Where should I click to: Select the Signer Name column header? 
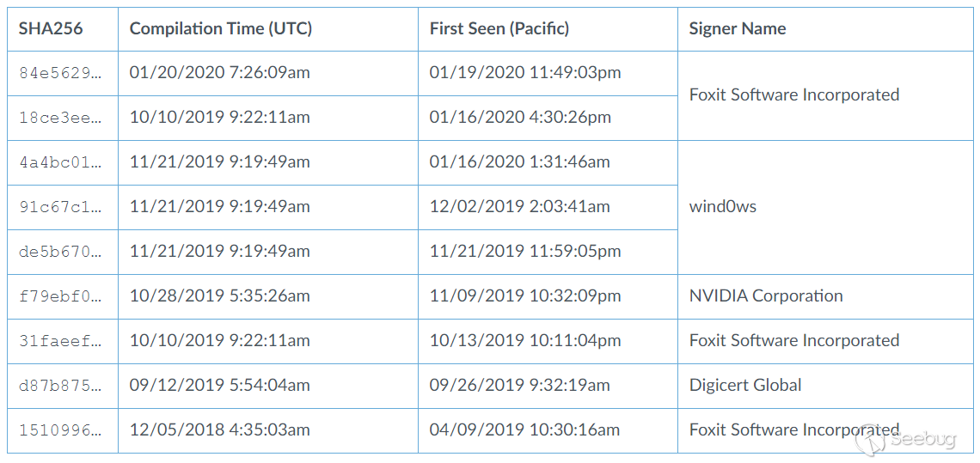(x=738, y=28)
